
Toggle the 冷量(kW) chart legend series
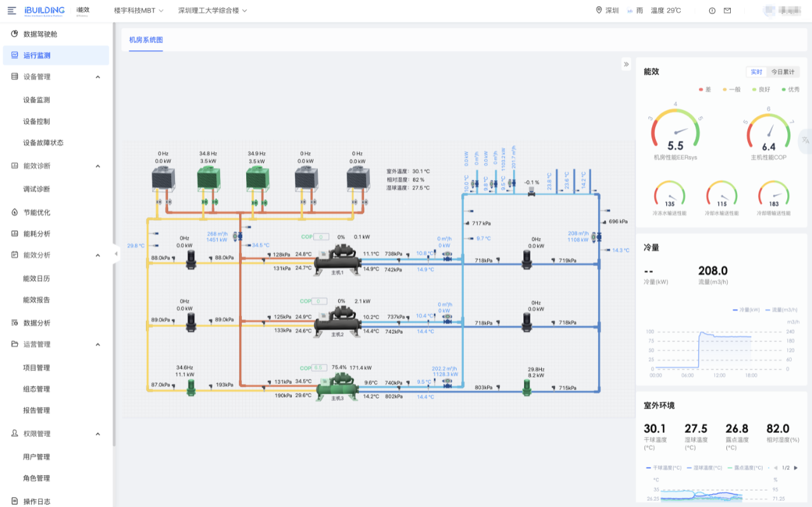coord(745,310)
